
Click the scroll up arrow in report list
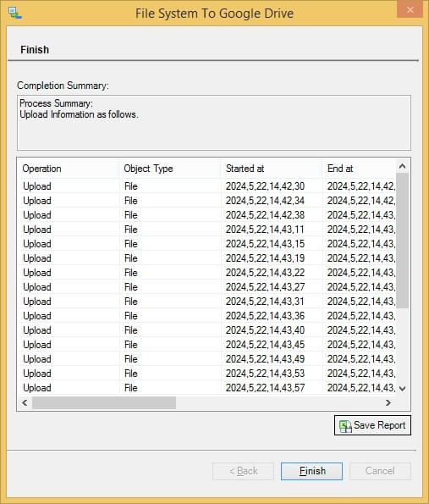(x=403, y=166)
